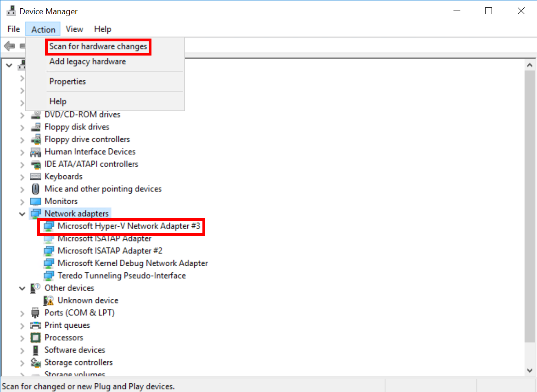Click the Back arrow toolbar button
Screen dimensions: 537x392
pyautogui.click(x=9, y=46)
